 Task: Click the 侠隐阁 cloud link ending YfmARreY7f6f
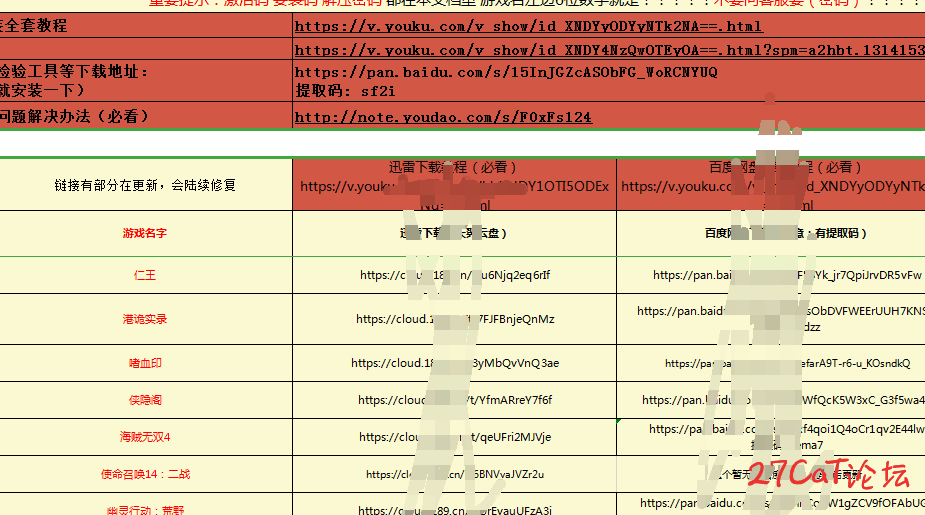(x=455, y=400)
